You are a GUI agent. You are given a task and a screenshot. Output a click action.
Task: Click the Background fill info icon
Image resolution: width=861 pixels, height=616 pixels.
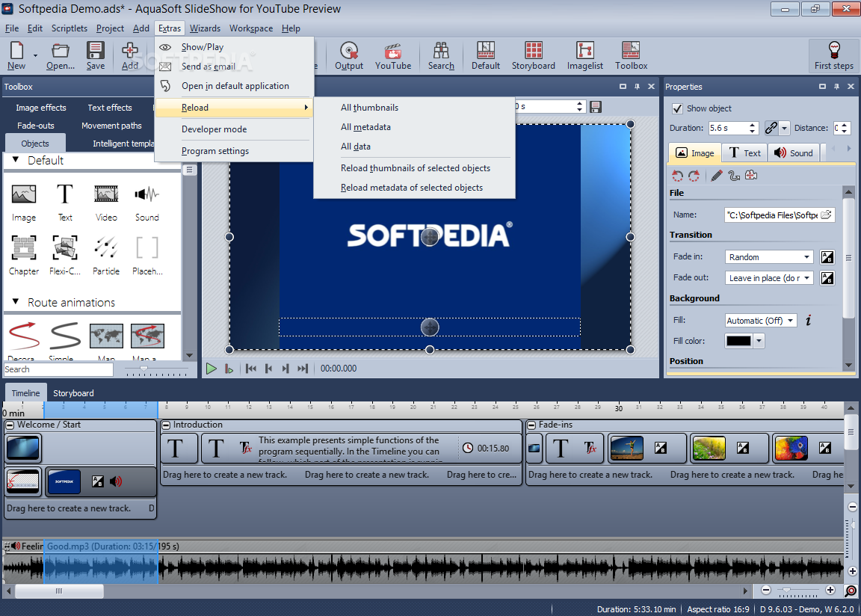tap(808, 321)
